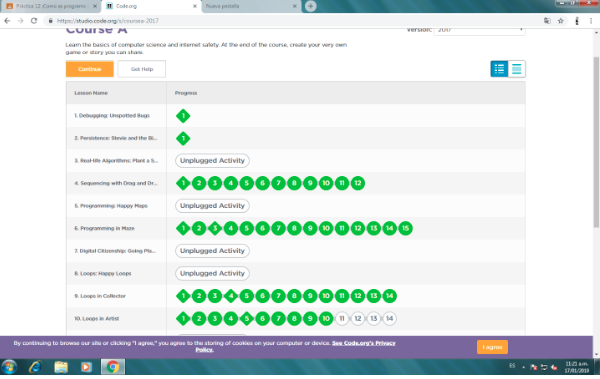Open level 14 of Loops in Collector

[x=390, y=296]
